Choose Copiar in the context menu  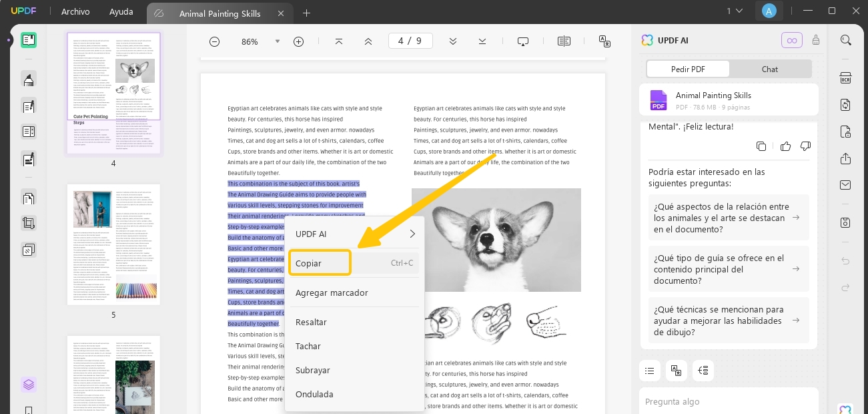(x=354, y=263)
